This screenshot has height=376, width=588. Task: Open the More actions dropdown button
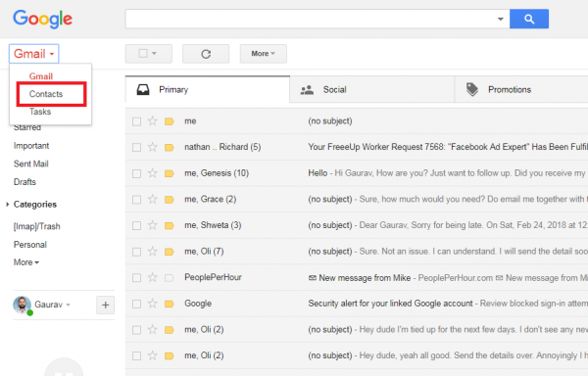(264, 54)
